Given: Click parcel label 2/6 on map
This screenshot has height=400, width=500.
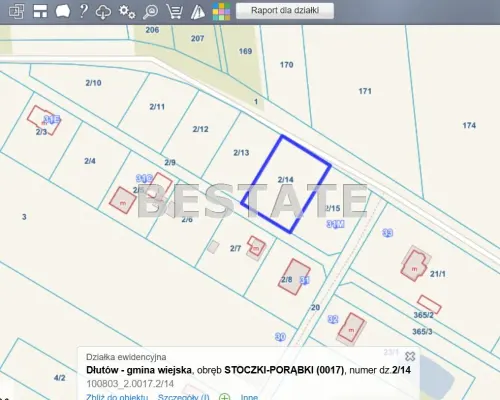Looking at the screenshot, I should [187, 220].
